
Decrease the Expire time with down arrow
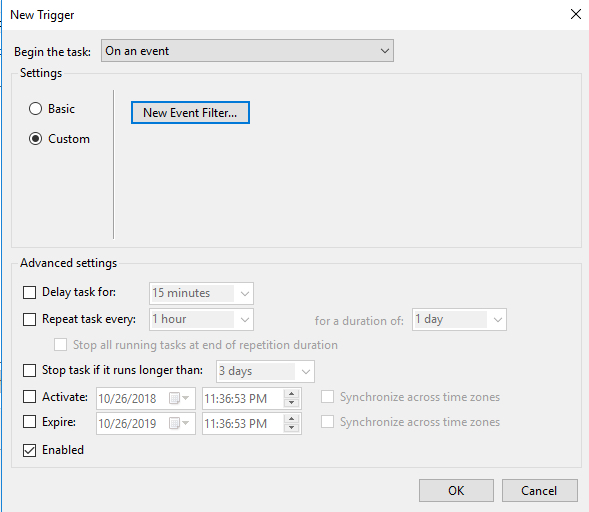click(x=291, y=428)
